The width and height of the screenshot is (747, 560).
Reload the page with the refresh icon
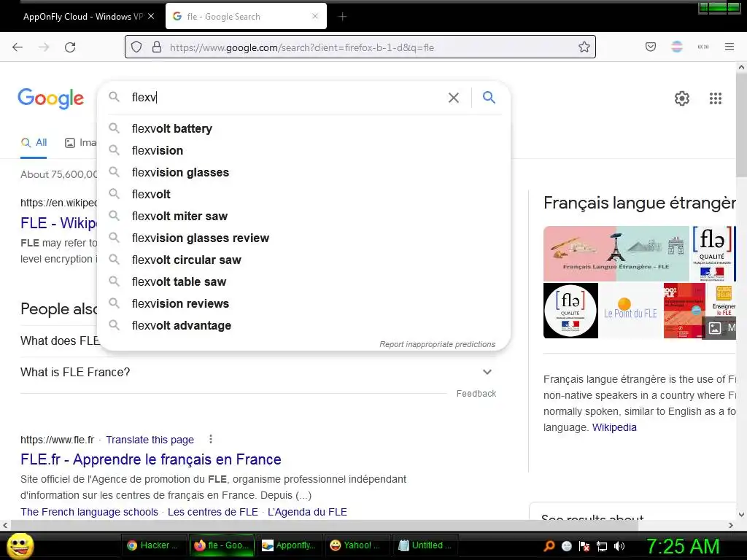point(70,47)
